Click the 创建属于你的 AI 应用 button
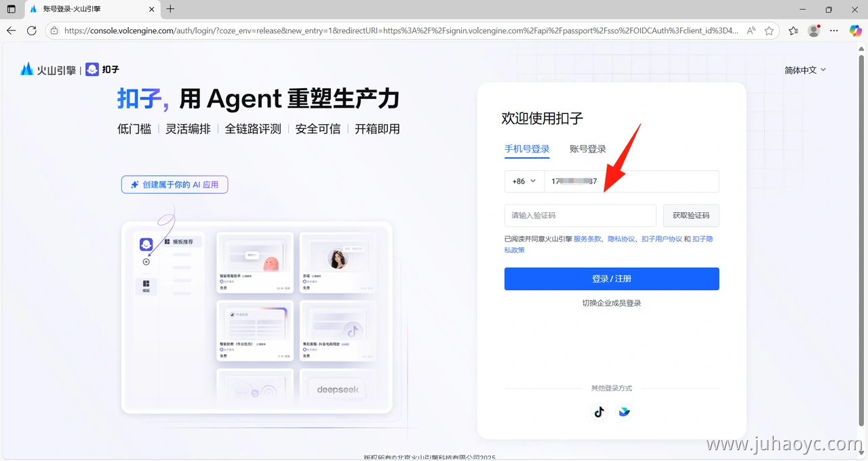The height and width of the screenshot is (461, 868). pyautogui.click(x=175, y=184)
